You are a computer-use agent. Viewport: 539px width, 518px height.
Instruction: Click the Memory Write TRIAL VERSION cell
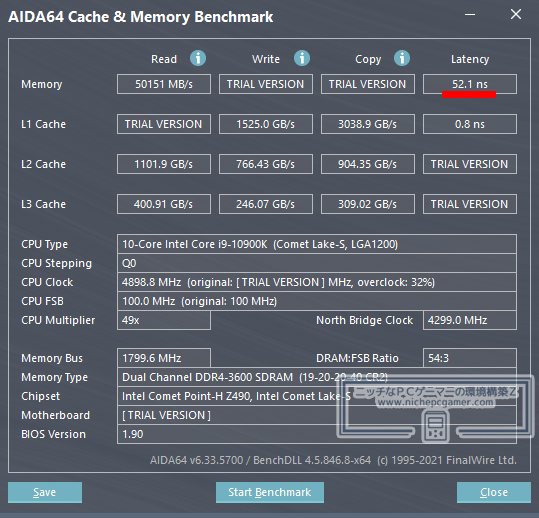click(x=266, y=84)
